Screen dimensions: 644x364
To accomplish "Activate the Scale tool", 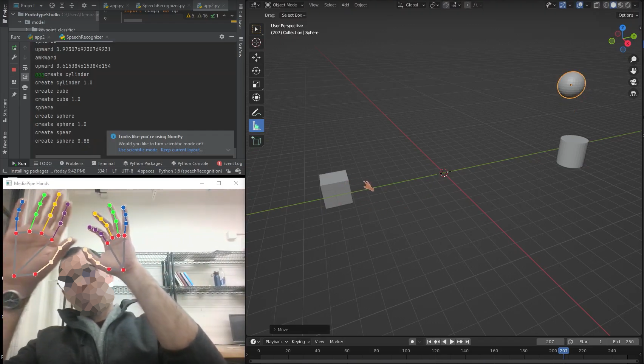I will click(256, 84).
